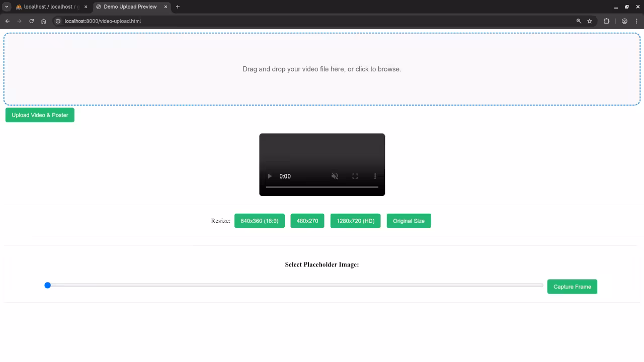This screenshot has height=362, width=644.
Task: Click the video drag and drop zone
Action: [x=322, y=69]
